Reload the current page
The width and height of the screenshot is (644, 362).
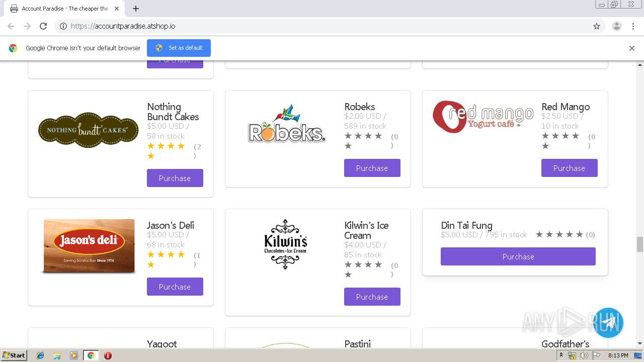[43, 26]
